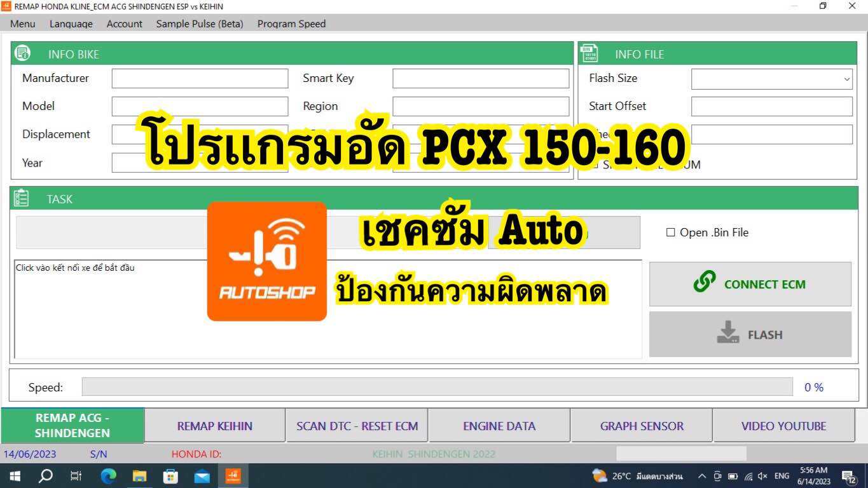
Task: Open the Menu menu
Action: tap(23, 24)
